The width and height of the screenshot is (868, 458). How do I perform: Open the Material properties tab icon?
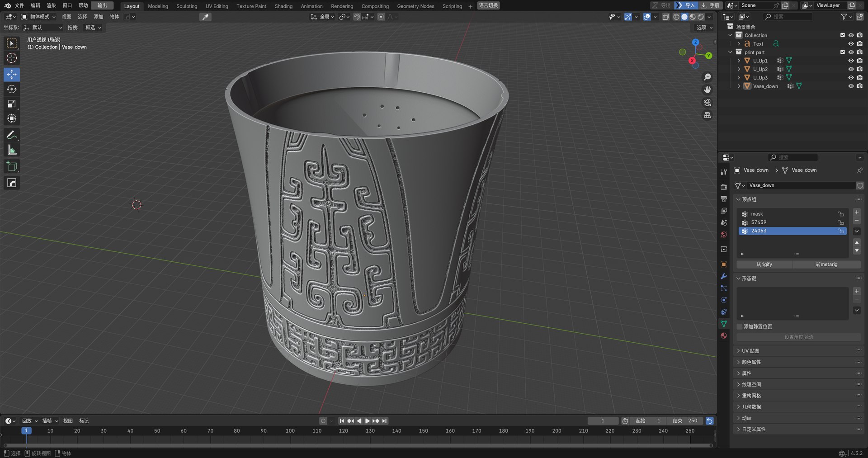pos(724,335)
